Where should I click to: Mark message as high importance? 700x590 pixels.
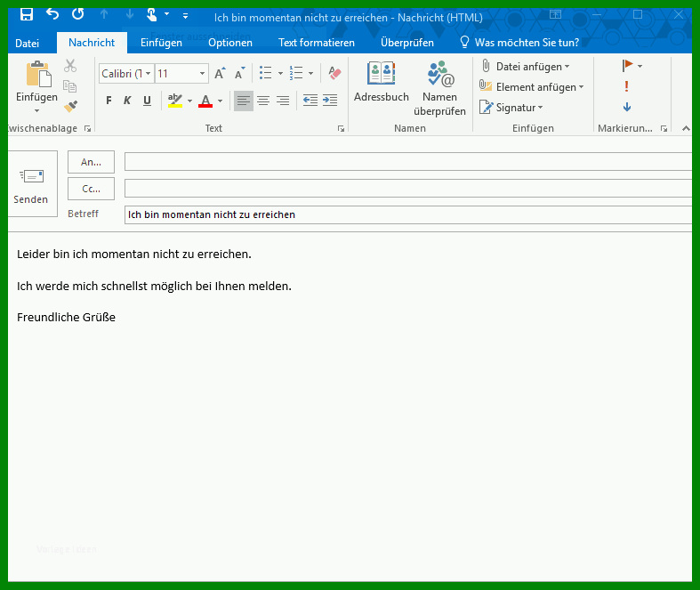(x=627, y=86)
